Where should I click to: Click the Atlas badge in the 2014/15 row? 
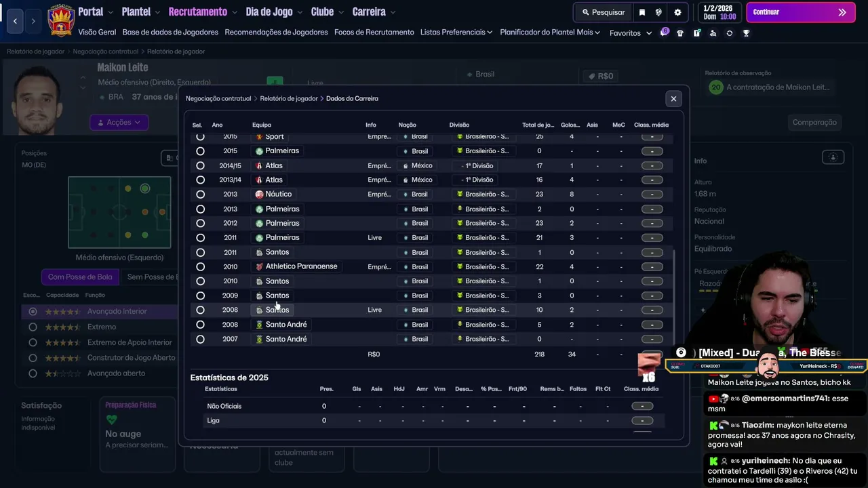(x=259, y=165)
